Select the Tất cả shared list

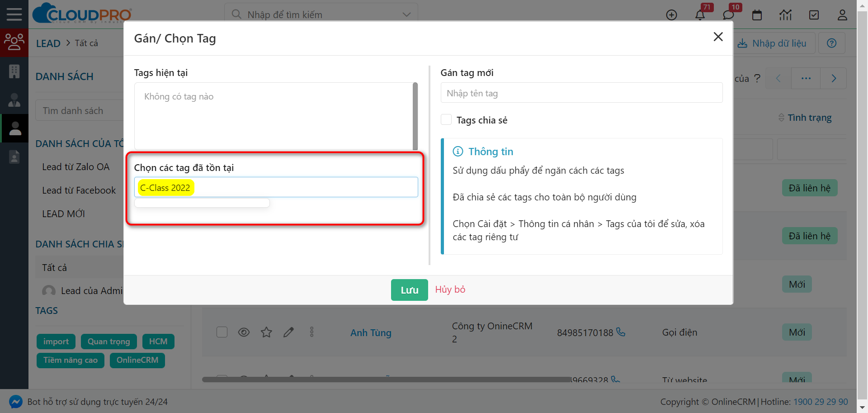coord(54,268)
